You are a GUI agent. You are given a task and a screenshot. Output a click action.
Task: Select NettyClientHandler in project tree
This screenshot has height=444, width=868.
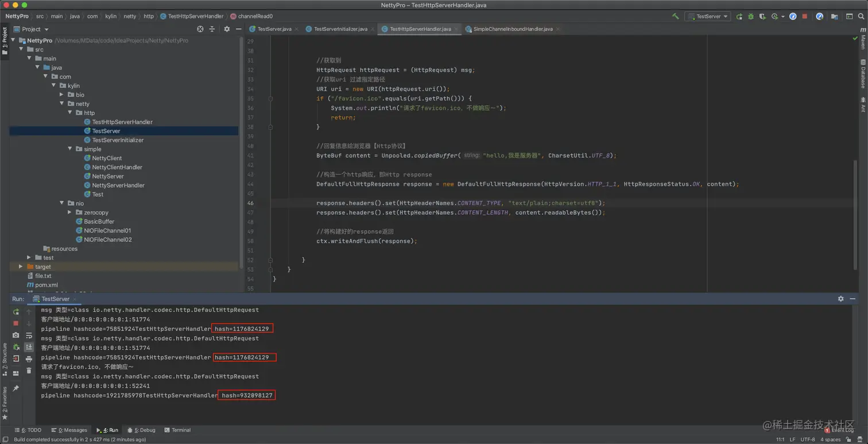117,167
